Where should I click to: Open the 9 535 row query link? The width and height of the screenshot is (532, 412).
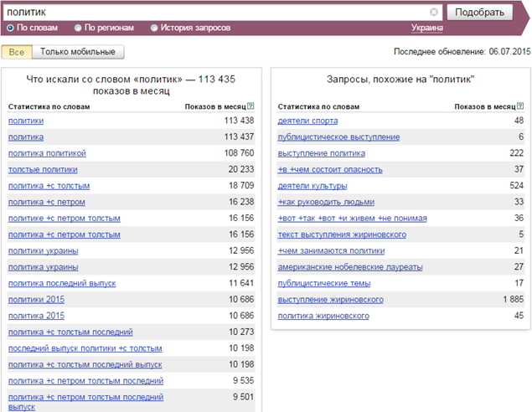[x=85, y=381]
